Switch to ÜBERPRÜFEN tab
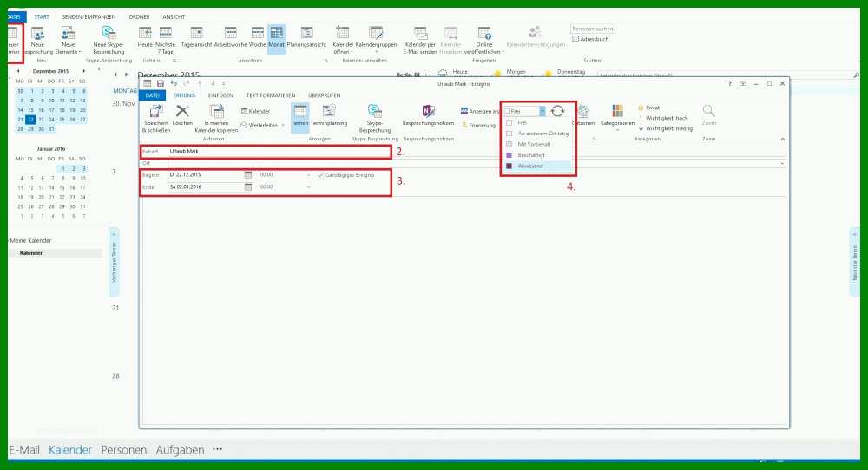The width and height of the screenshot is (868, 470). [x=325, y=95]
